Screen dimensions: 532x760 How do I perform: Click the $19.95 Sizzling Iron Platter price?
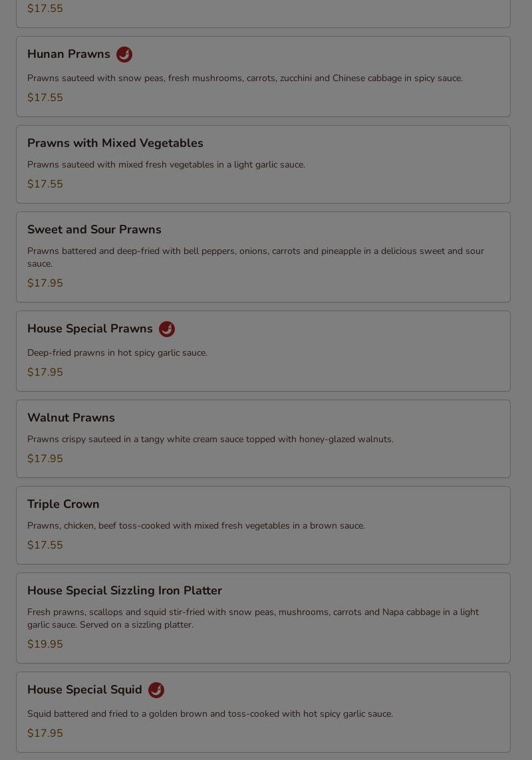[x=45, y=644]
